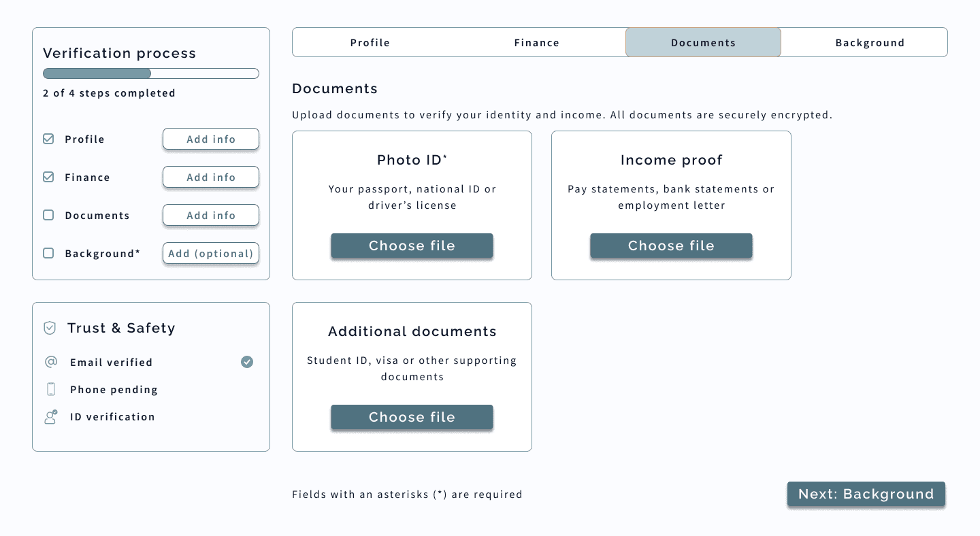Click Add (optional) next to Background
The image size is (980, 536).
click(210, 253)
